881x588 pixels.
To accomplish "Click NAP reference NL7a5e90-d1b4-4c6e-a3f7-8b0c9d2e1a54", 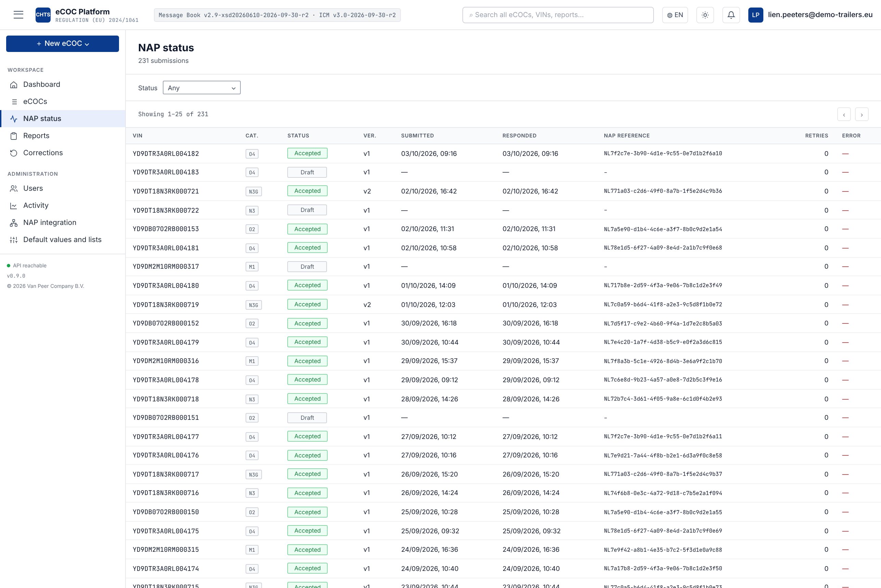I will (663, 229).
